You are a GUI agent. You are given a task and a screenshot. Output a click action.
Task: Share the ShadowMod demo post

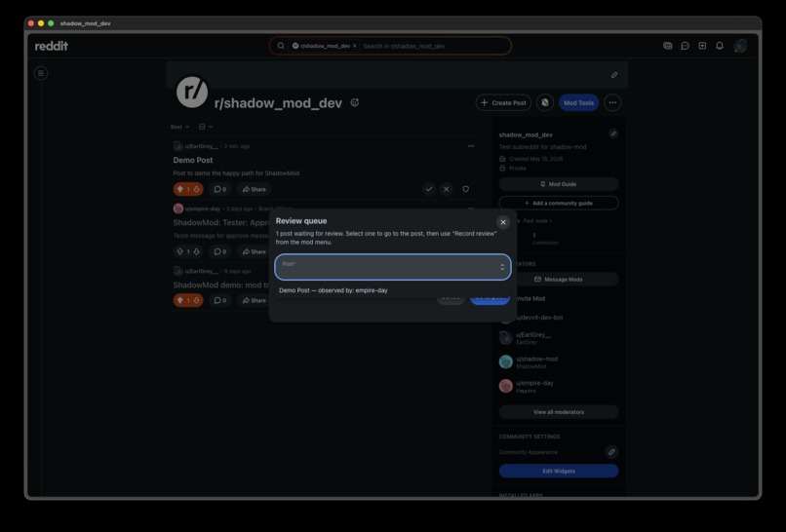(x=255, y=300)
